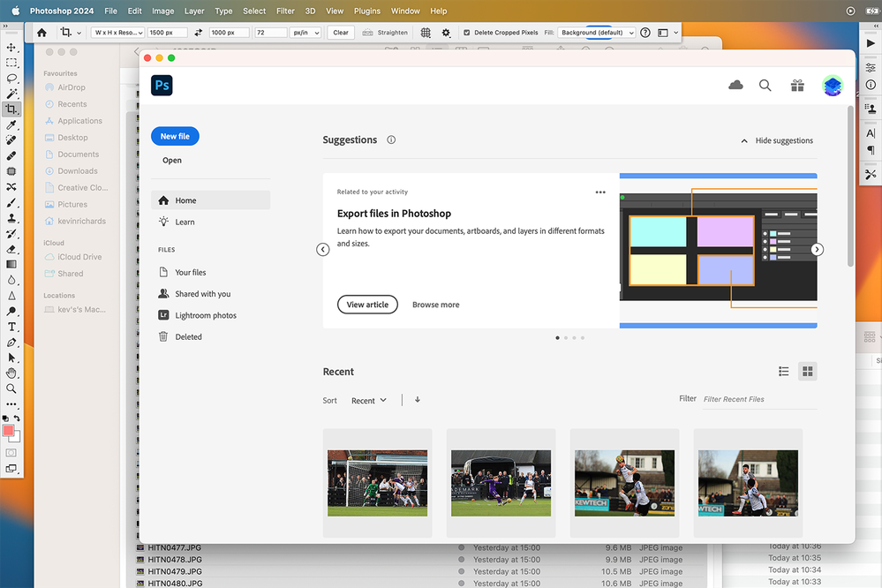Viewport: 882px width, 588px height.
Task: Open the first recent file thumbnail
Action: pyautogui.click(x=377, y=482)
